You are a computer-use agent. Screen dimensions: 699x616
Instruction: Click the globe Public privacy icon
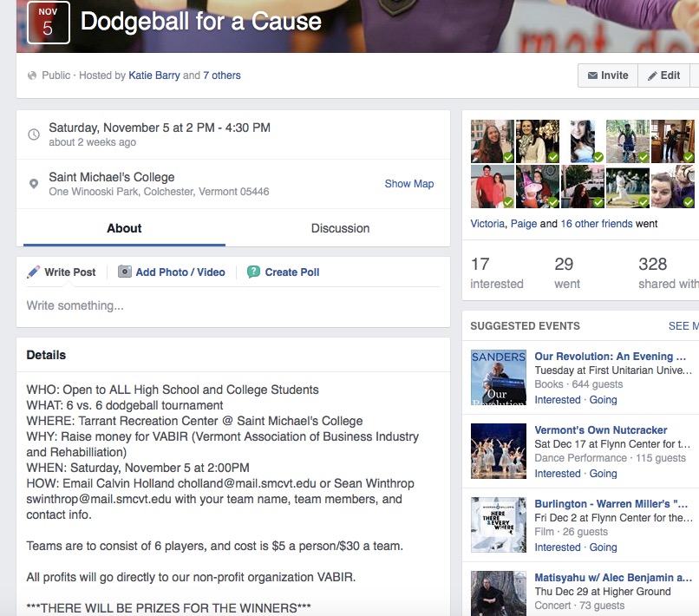click(32, 75)
